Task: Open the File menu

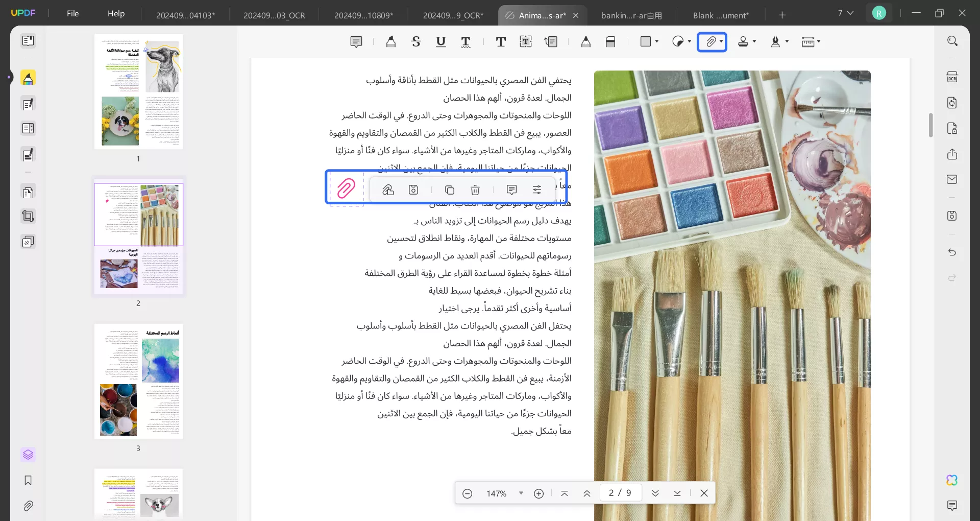Action: pos(73,13)
